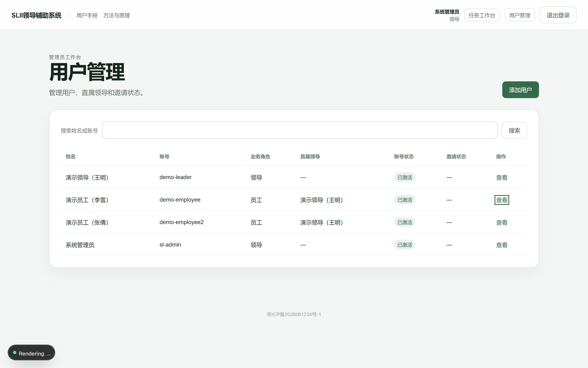Click the demo-employee account cell
The image size is (588, 368).
180,200
